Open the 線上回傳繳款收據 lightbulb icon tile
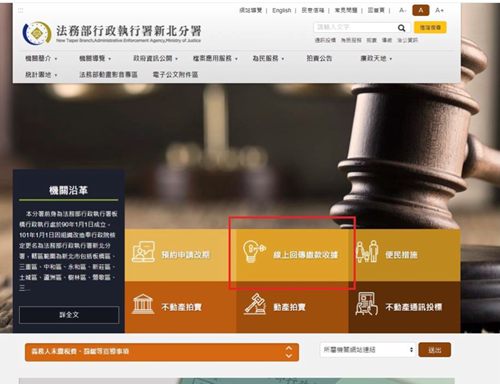The height and width of the screenshot is (384, 500). pos(254,251)
